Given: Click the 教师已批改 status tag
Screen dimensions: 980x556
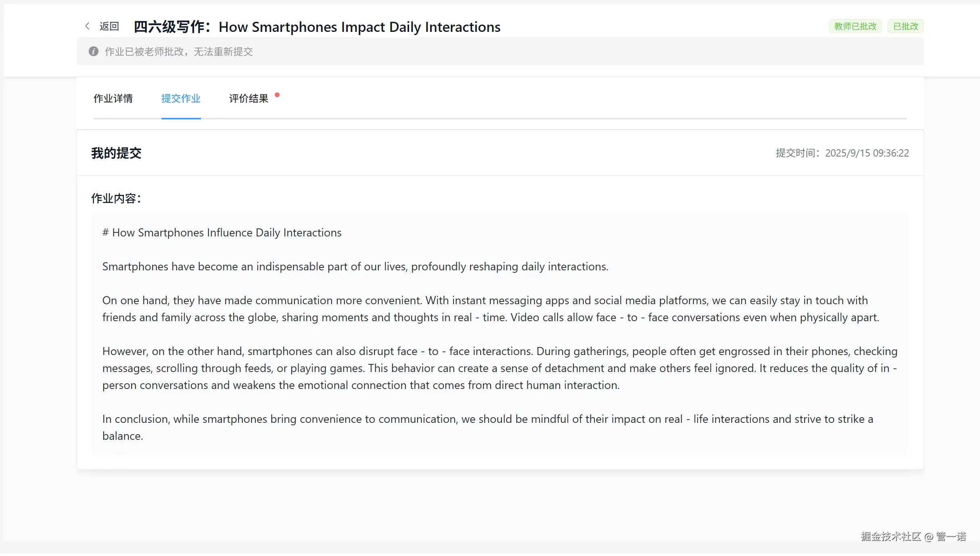Looking at the screenshot, I should click(855, 26).
